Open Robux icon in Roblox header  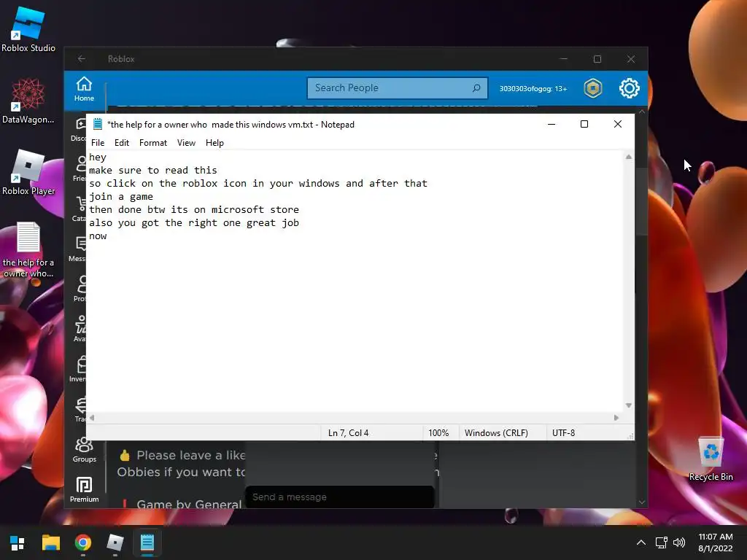click(x=592, y=88)
